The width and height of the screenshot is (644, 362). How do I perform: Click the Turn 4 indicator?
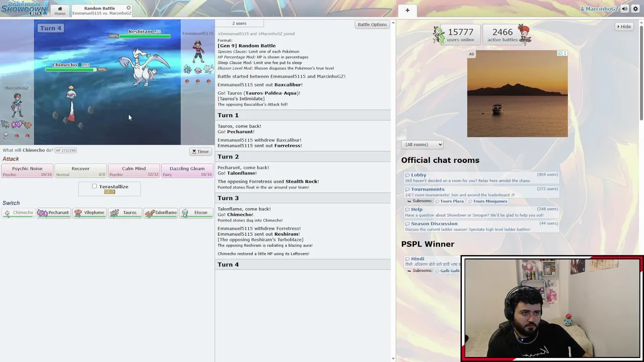[x=51, y=28]
